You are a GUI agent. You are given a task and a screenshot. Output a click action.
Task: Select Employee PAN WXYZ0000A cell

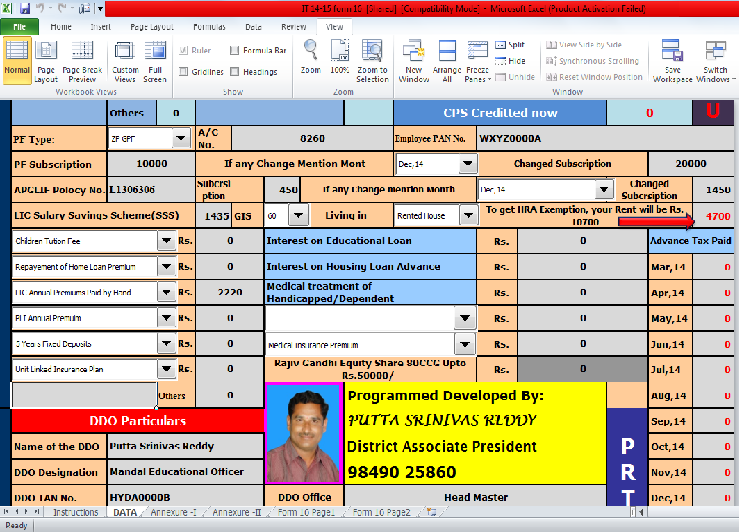coord(606,139)
